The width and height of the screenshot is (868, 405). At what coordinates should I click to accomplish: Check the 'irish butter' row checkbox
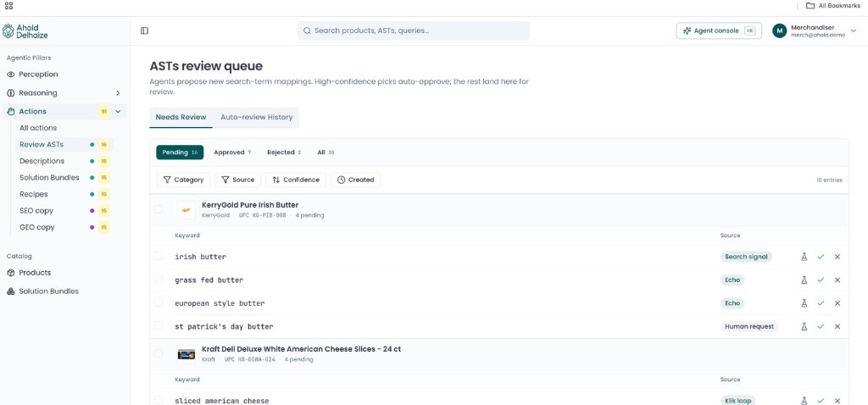pos(159,256)
